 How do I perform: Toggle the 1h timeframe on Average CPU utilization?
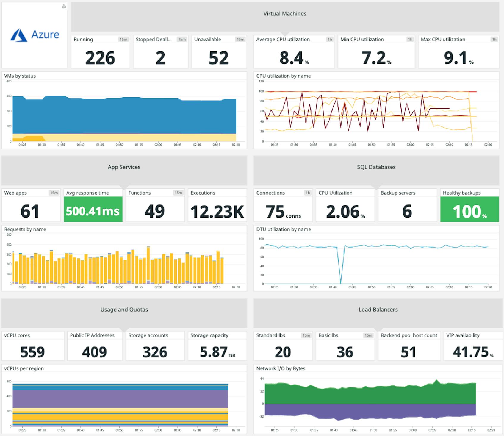tap(330, 39)
